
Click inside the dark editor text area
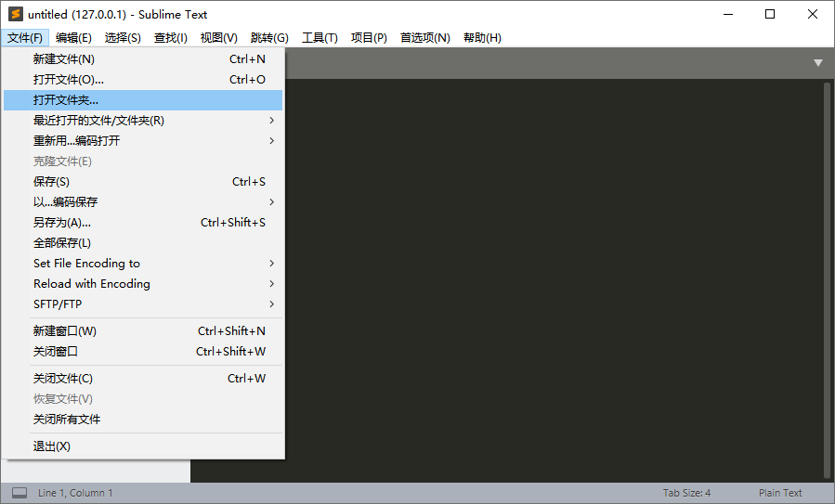(x=554, y=280)
